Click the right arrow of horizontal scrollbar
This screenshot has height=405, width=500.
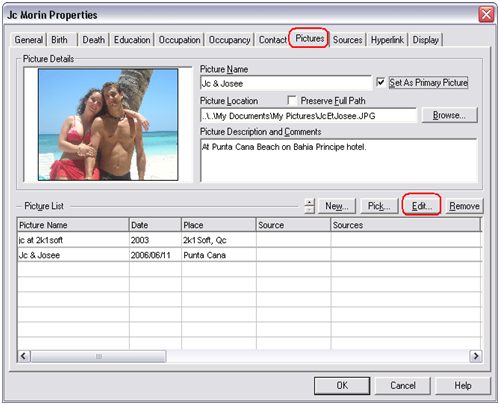[476, 356]
